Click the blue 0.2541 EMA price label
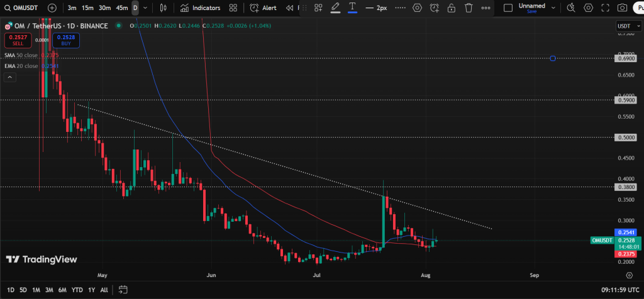 tap(625, 232)
